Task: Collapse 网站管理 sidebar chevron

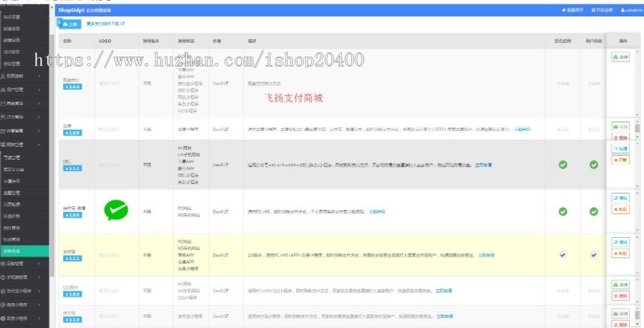Action: tap(39, 145)
